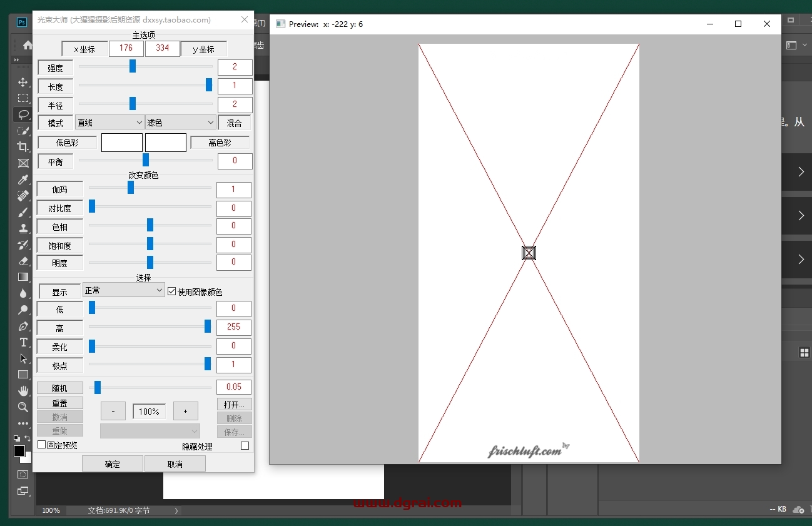Click the 伽玛 slider handle
Image resolution: width=812 pixels, height=526 pixels.
[131, 187]
